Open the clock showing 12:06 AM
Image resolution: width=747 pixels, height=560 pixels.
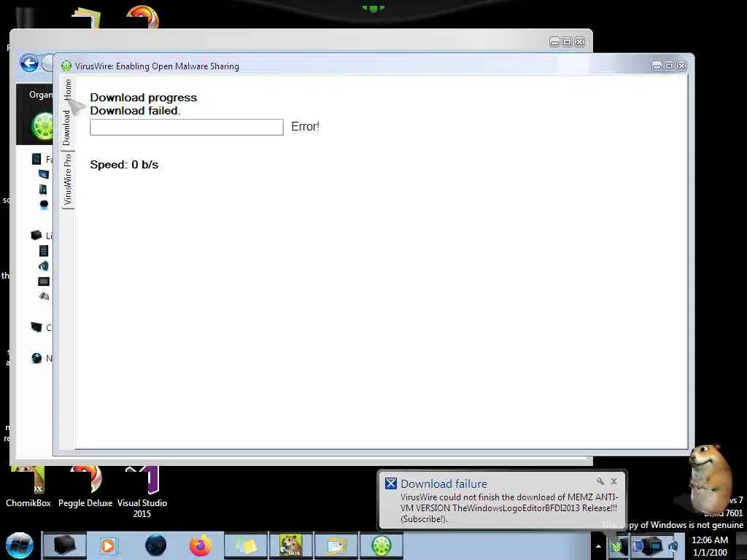coord(710,546)
